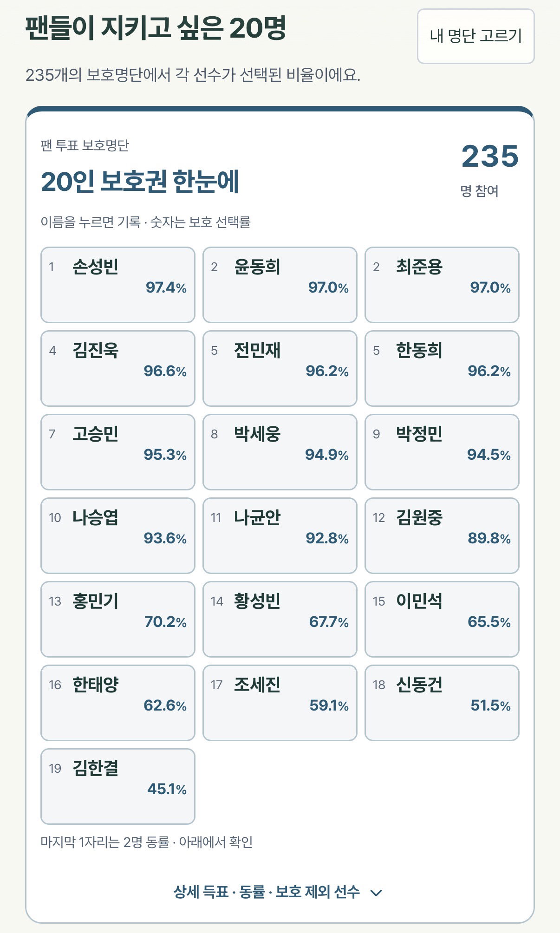Tap the 나균안 92.8% card
The image size is (560, 933).
pos(280,535)
